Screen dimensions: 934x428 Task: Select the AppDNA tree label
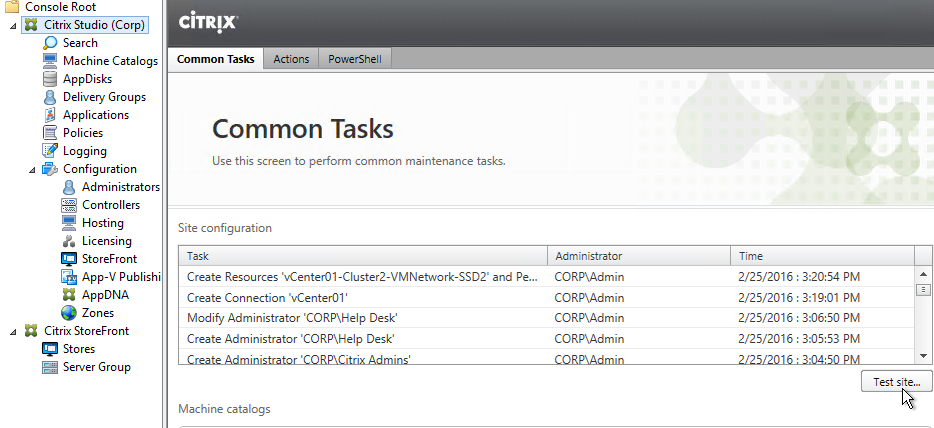pos(105,295)
